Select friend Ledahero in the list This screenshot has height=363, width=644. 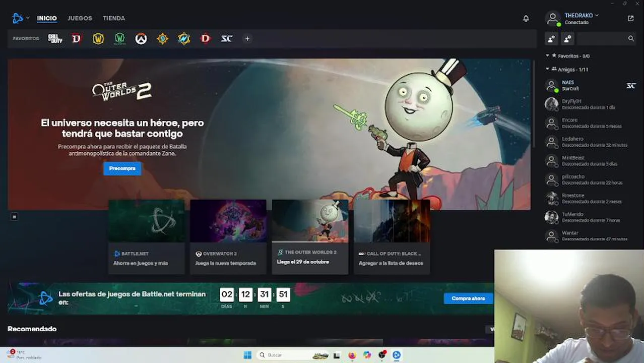[590, 142]
